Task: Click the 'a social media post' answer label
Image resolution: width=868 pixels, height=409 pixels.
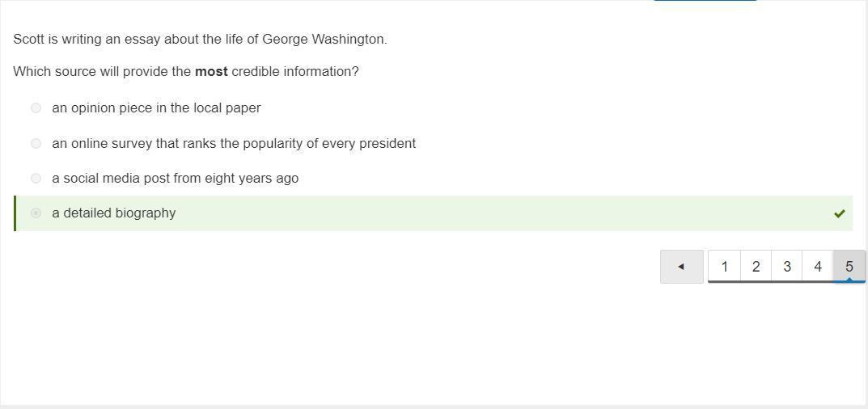Action: 175,178
